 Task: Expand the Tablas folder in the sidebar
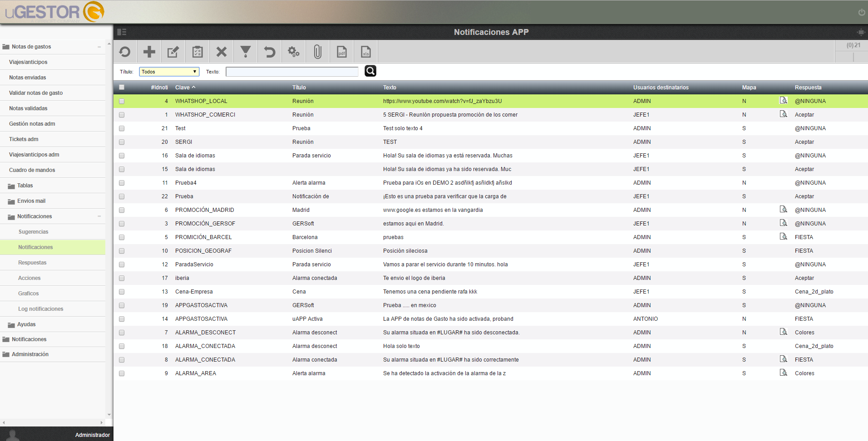[x=25, y=186]
